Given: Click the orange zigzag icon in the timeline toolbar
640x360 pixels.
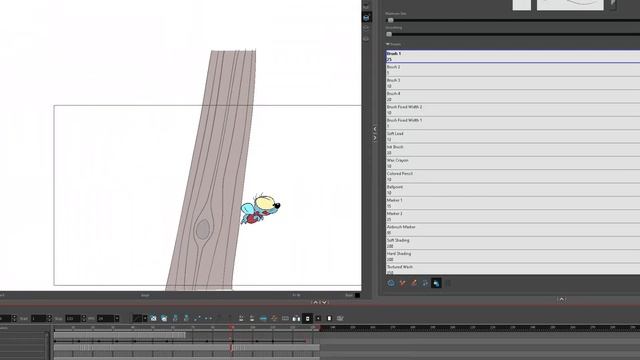Looking at the screenshot, I should click(274, 318).
